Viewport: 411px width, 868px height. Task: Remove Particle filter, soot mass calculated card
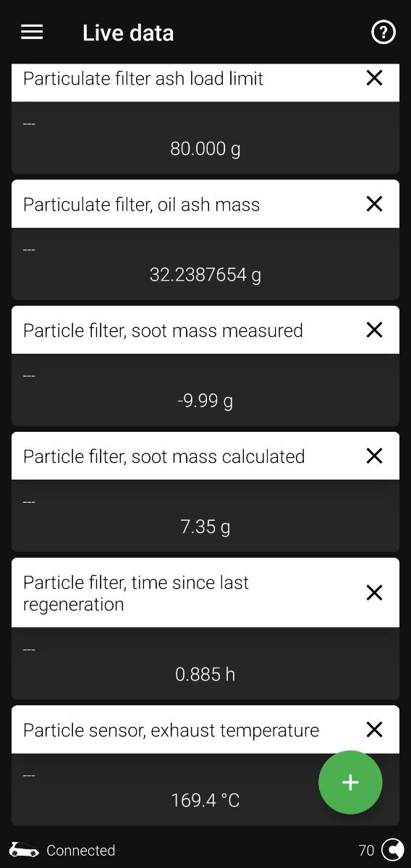[374, 456]
